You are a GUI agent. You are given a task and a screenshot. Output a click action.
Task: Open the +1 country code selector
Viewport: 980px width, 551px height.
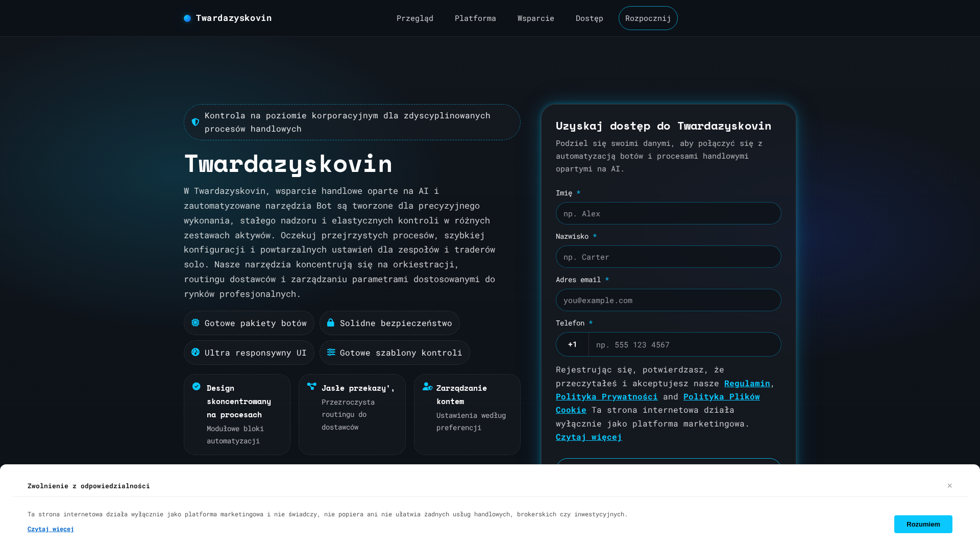point(572,344)
